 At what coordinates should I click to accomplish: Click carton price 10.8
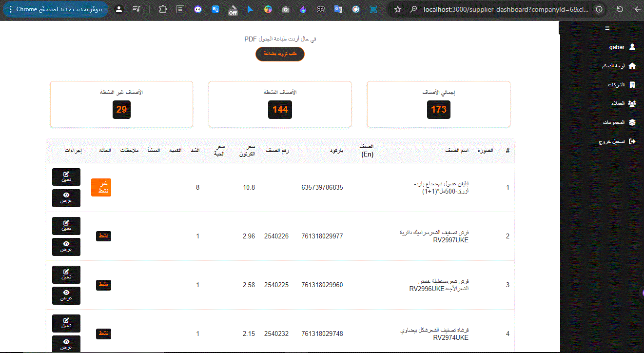[x=249, y=187]
